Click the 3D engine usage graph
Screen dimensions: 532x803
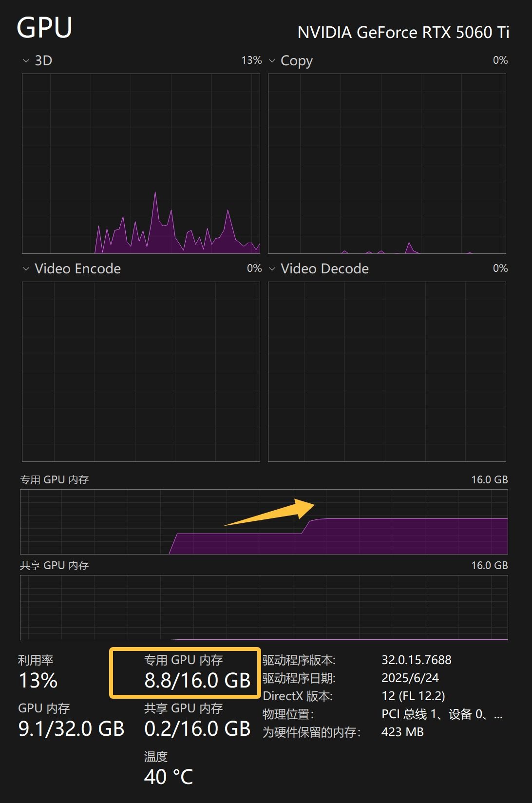pos(141,164)
